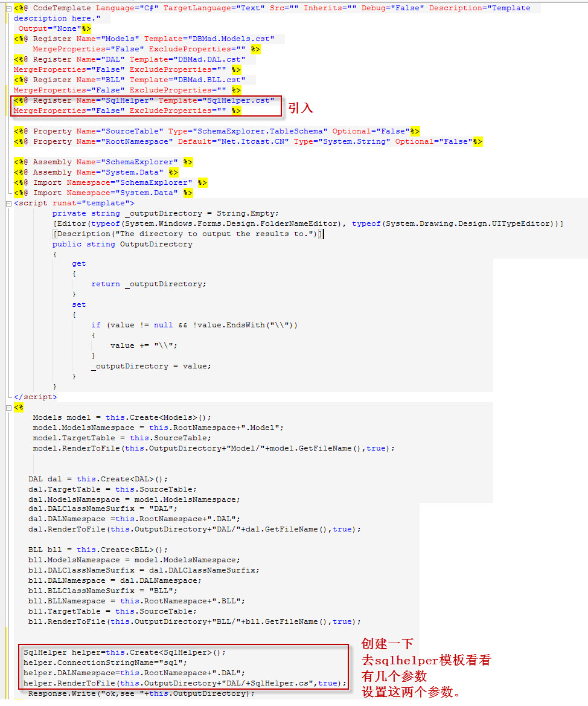Click Assembly Name="SchemaExplorer" directive
The width and height of the screenshot is (588, 706).
(103, 162)
